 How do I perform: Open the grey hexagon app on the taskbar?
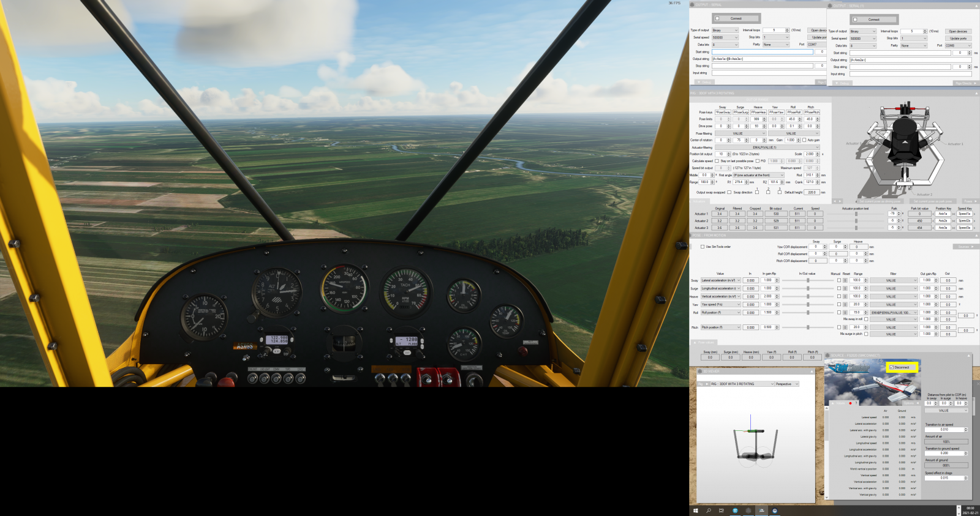[748, 510]
